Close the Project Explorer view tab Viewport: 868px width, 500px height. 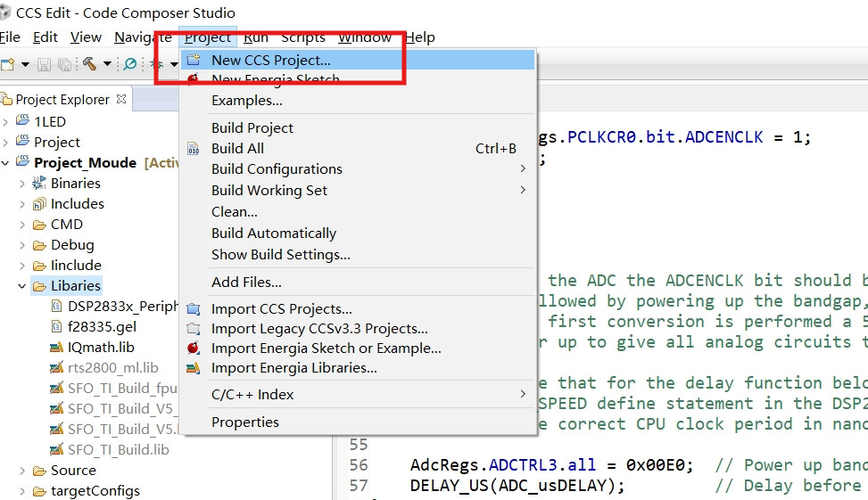point(121,99)
